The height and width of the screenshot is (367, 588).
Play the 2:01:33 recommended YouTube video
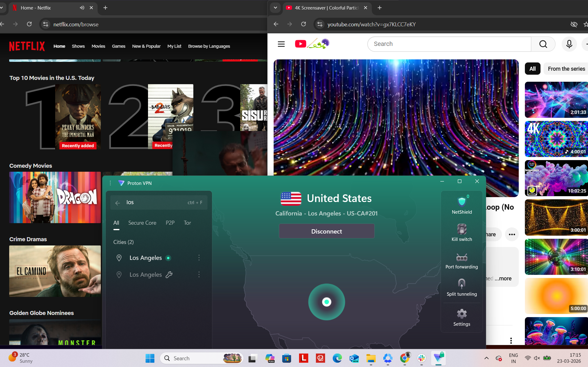(556, 100)
